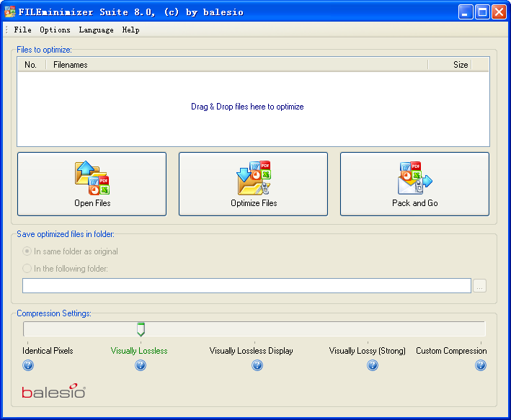
Task: Click help icon under Visually Lossy (Strong)
Action: 373,365
